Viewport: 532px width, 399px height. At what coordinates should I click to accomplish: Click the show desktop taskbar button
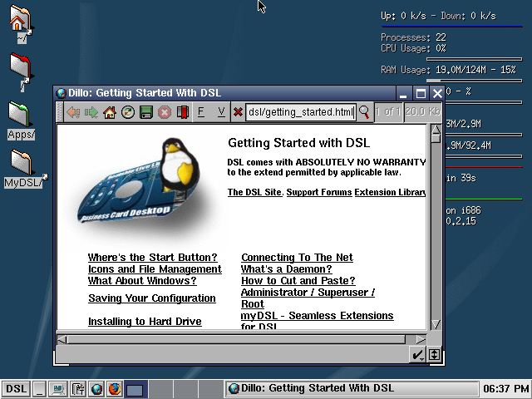pyautogui.click(x=39, y=389)
